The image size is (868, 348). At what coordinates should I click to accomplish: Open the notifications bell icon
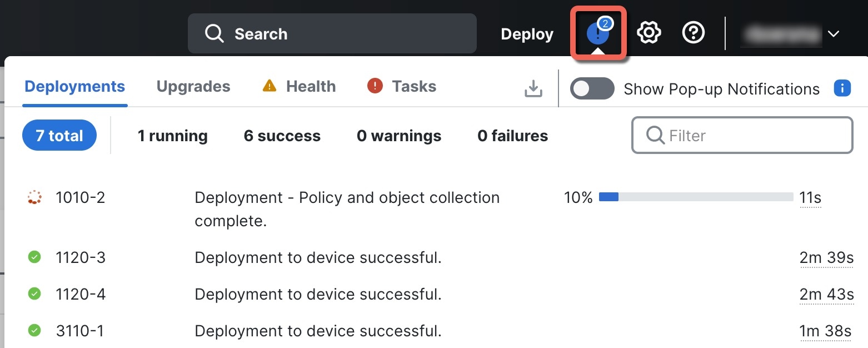tap(597, 32)
